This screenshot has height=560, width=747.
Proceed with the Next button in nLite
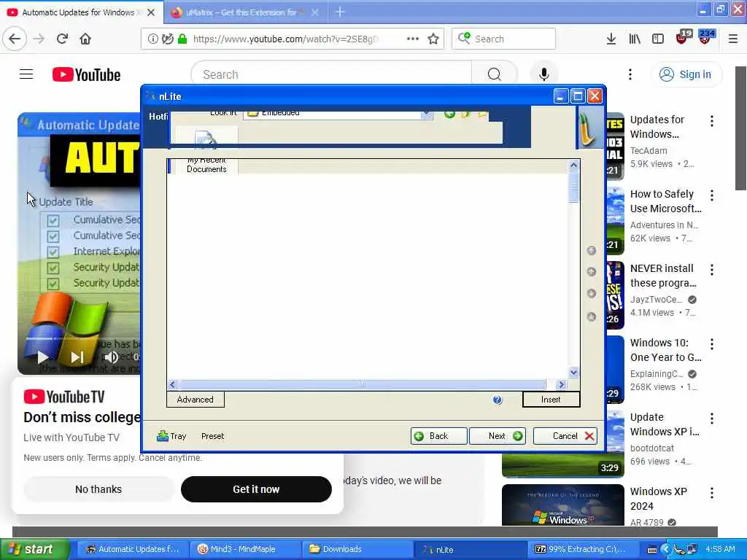point(498,436)
